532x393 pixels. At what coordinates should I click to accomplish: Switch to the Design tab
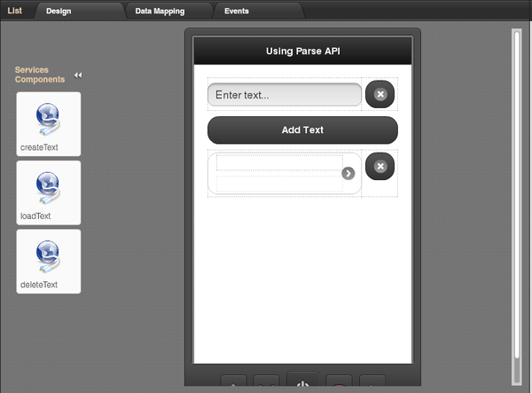59,12
